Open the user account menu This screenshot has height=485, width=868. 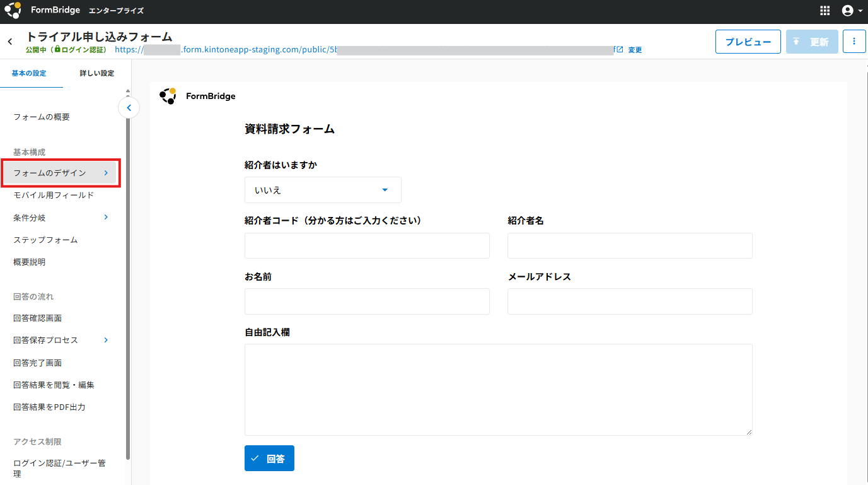point(852,11)
